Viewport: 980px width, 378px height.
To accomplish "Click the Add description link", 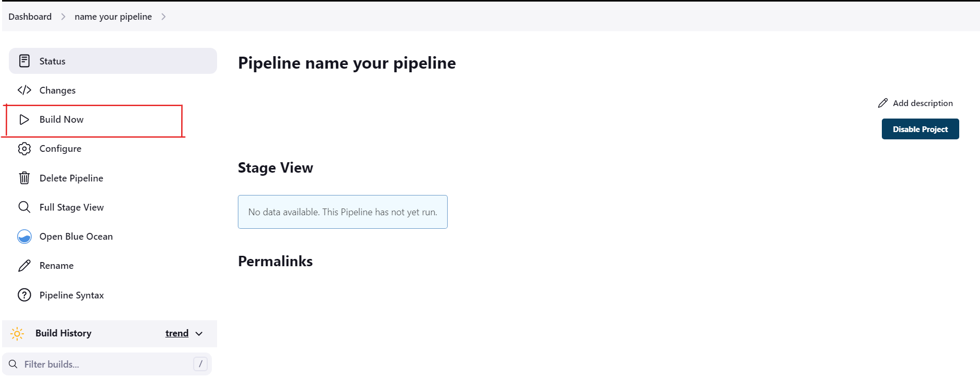I will point(923,103).
